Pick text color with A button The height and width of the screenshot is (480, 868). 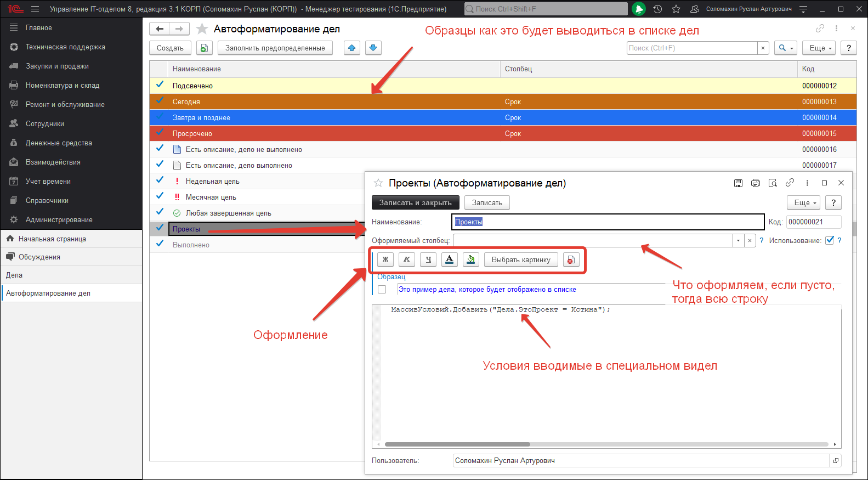pos(450,259)
